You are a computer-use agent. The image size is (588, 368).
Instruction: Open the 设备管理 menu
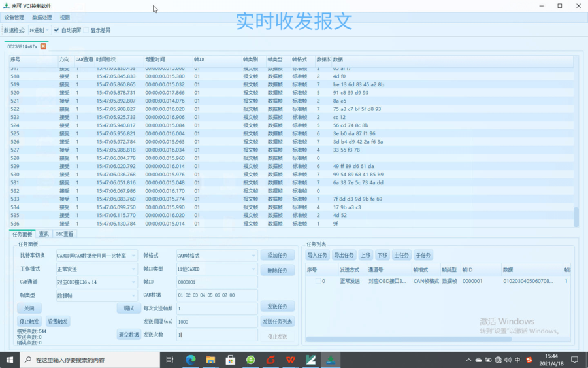[14, 17]
